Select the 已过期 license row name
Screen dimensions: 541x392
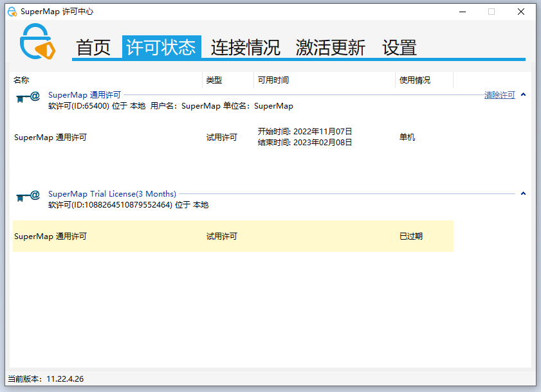[50, 236]
